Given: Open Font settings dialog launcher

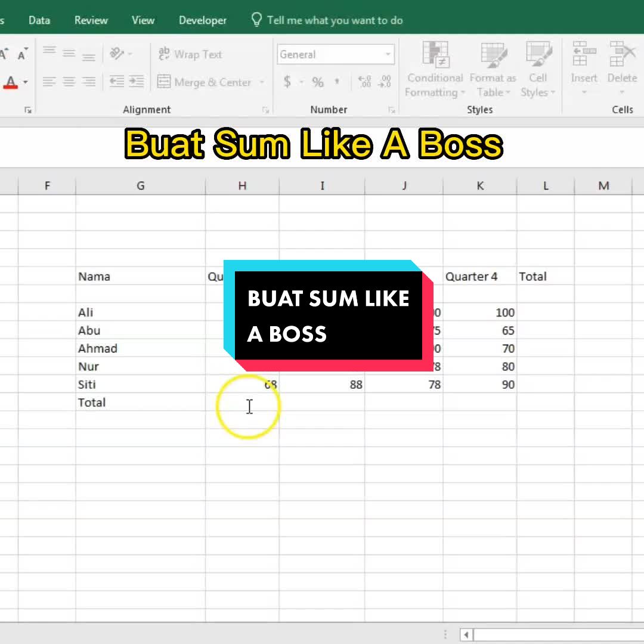Looking at the screenshot, I should pos(28,110).
